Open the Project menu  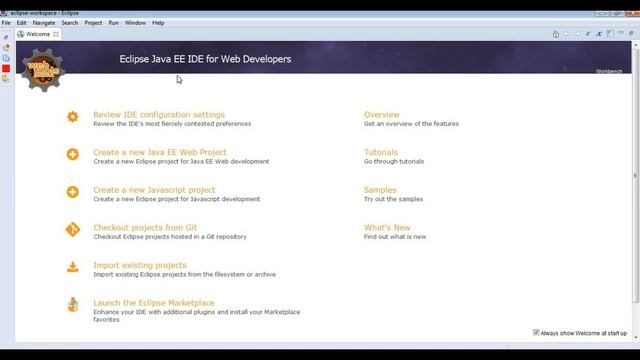pyautogui.click(x=93, y=23)
